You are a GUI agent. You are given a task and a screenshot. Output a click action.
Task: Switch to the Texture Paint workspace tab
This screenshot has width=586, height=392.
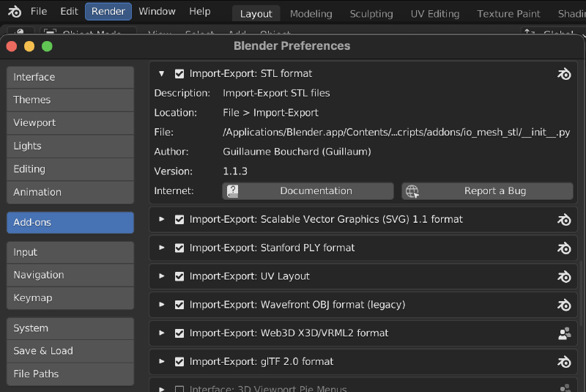coord(508,14)
